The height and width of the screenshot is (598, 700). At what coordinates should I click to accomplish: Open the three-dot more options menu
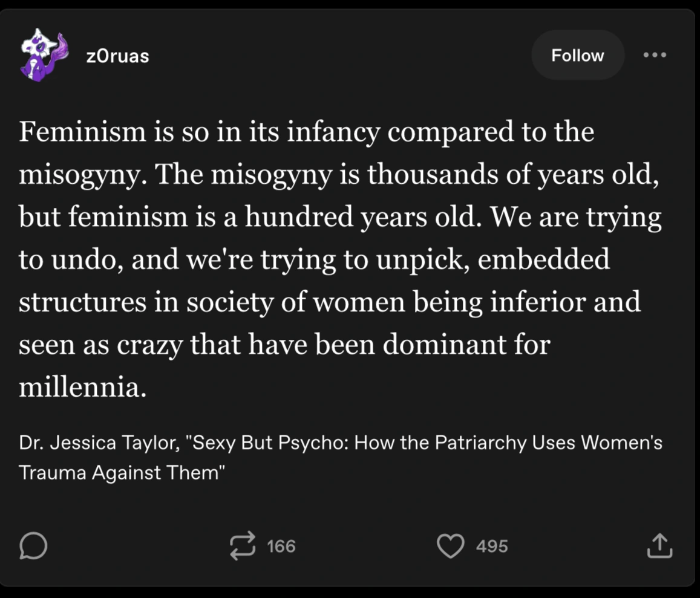655,55
